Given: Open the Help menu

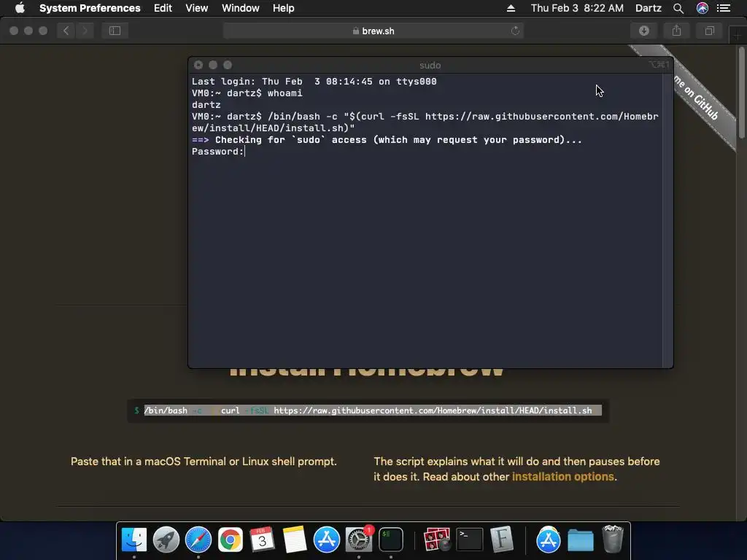Looking at the screenshot, I should click(x=284, y=8).
